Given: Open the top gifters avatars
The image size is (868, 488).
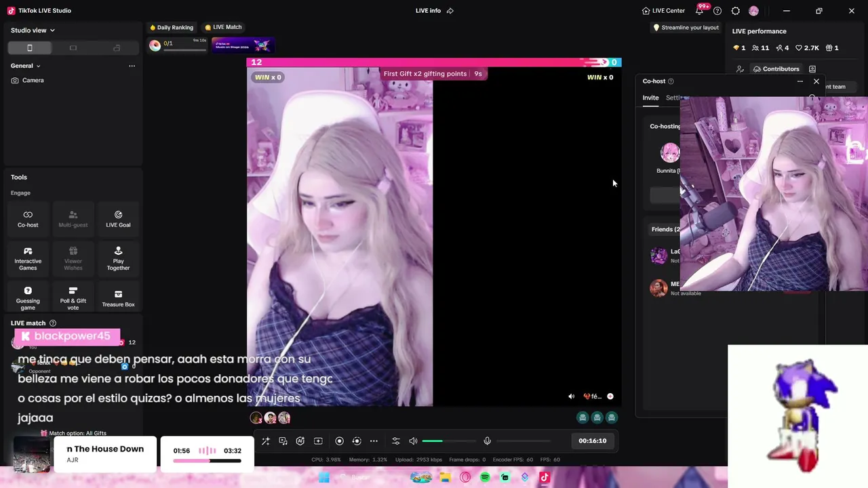Looking at the screenshot, I should coord(270,418).
